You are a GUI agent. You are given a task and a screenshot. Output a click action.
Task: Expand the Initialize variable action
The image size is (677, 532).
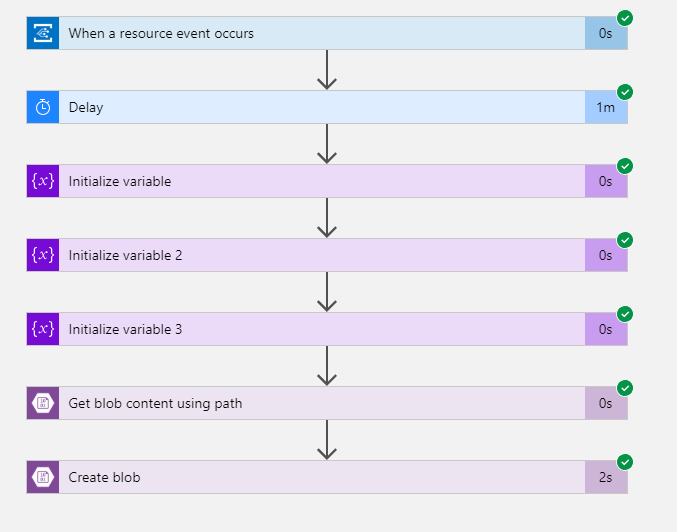(x=327, y=181)
